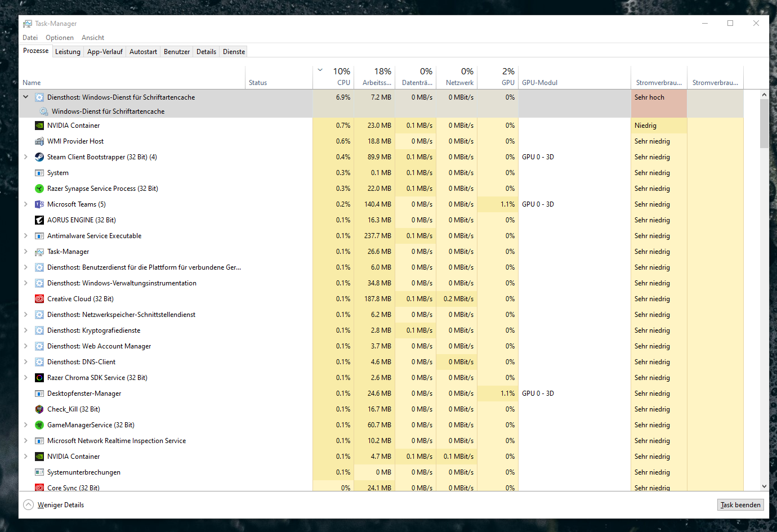Viewport: 777px width, 532px height.
Task: Expand Antimalware Service Executable
Action: point(25,236)
